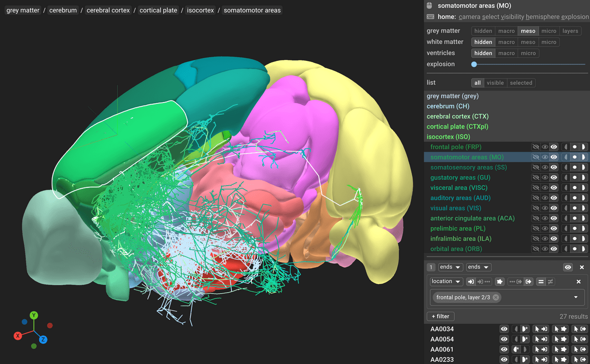Open the cerebral cortex breadcrumb at the top
This screenshot has width=590, height=364.
point(108,10)
